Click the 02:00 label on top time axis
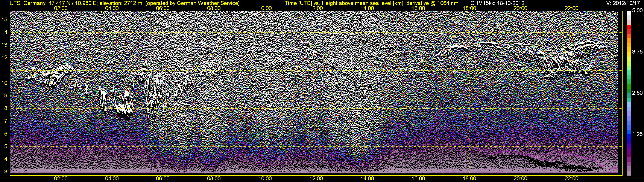This screenshot has height=182, width=644. [x=61, y=8]
